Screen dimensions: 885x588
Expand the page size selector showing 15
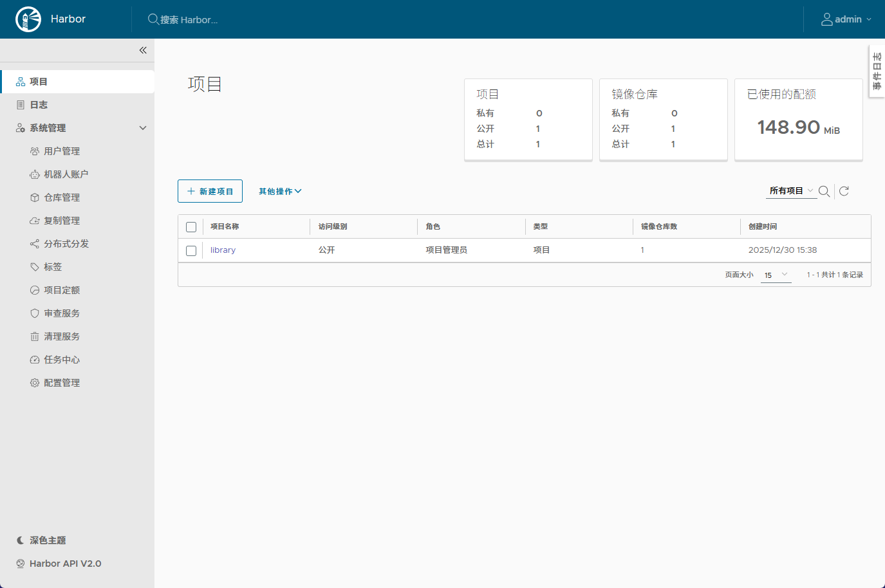pos(776,275)
